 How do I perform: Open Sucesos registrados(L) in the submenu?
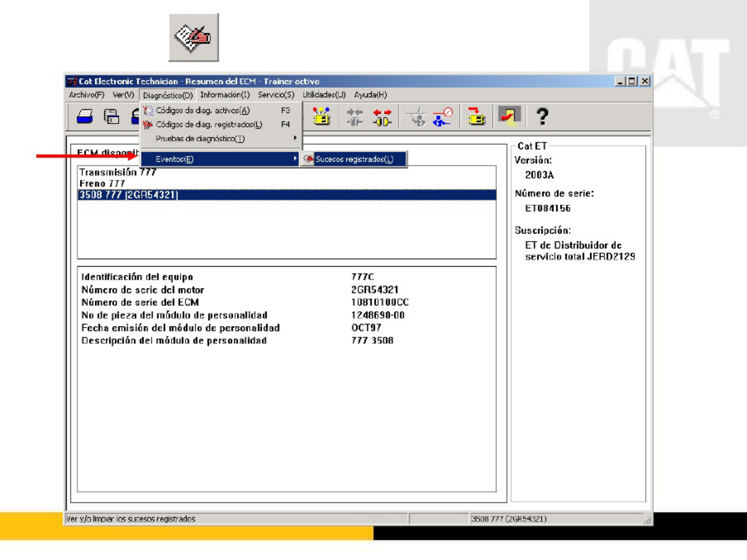click(x=354, y=159)
